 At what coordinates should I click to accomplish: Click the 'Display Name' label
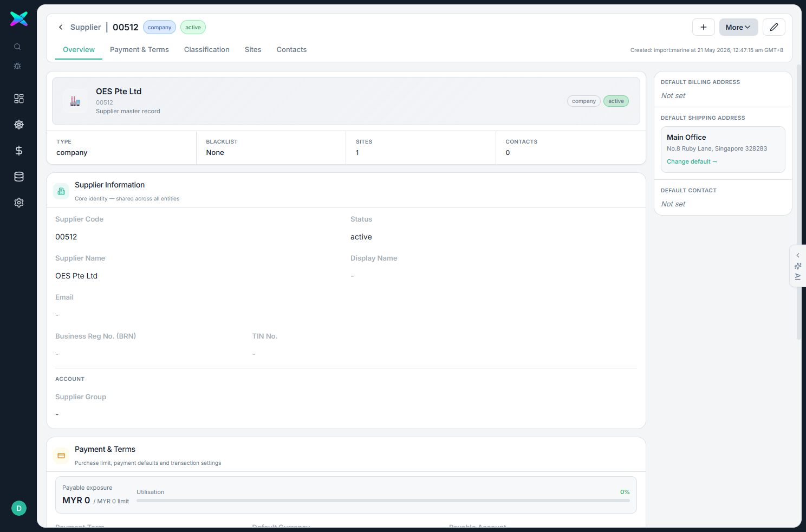click(374, 258)
